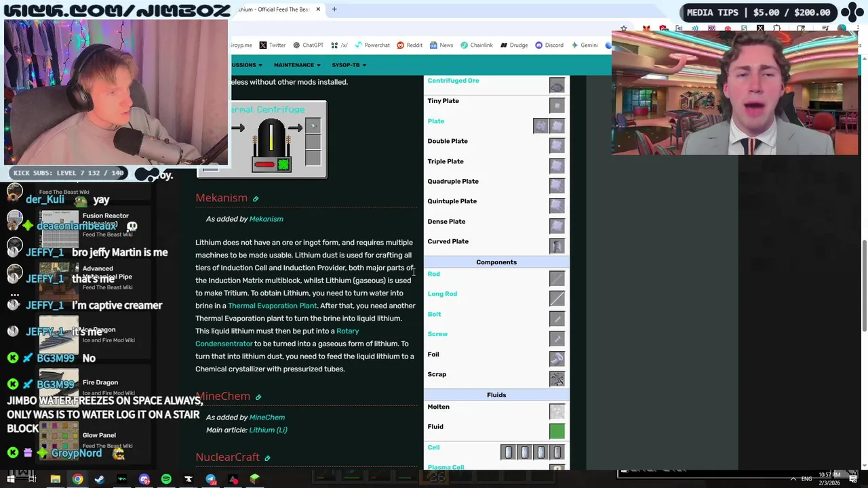Expand the Maintenance dropdown menu

297,65
